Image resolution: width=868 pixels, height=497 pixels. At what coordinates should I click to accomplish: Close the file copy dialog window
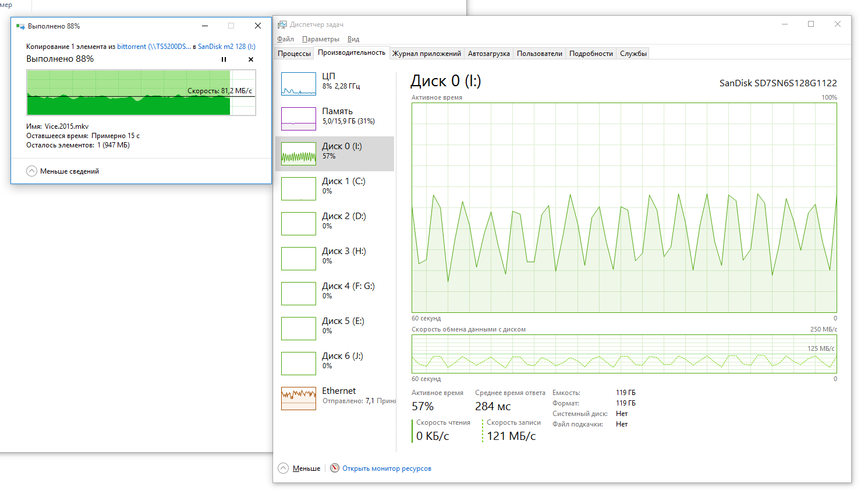coord(258,26)
